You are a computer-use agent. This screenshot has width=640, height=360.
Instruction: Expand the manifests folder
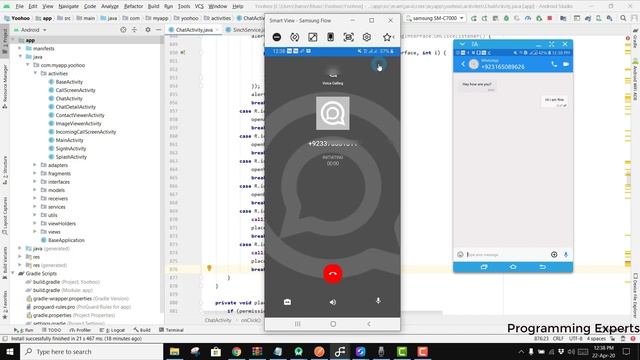pyautogui.click(x=20, y=48)
